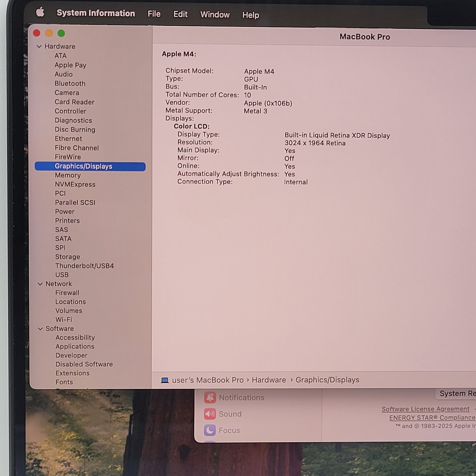476x476 pixels.
Task: Select Audio in the sidebar
Action: [64, 74]
